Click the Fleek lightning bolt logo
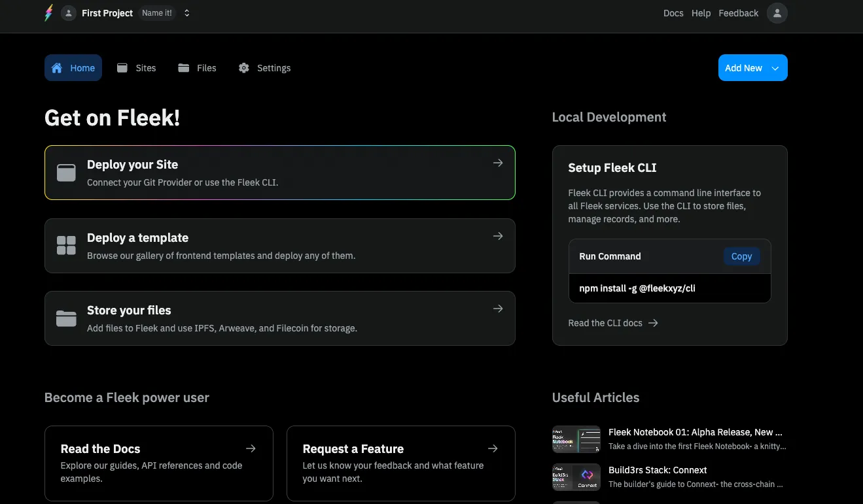Image resolution: width=863 pixels, height=504 pixels. pyautogui.click(x=49, y=13)
